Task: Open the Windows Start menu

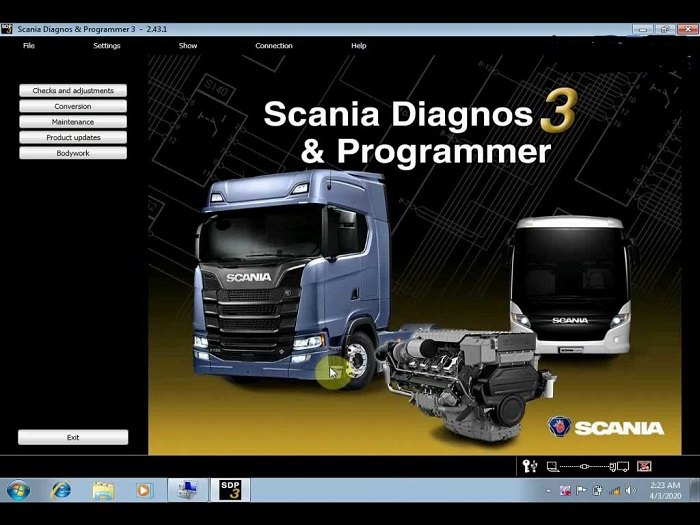Action: [18, 490]
